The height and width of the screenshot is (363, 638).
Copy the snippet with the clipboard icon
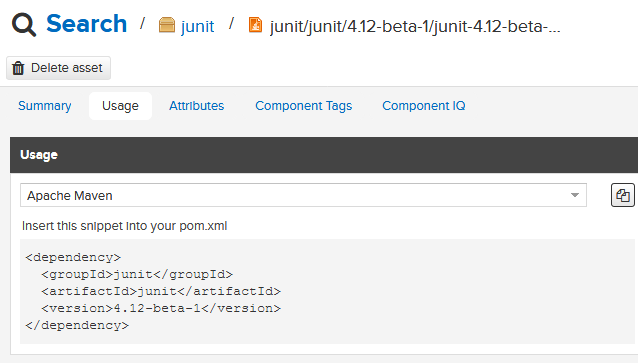click(x=623, y=195)
